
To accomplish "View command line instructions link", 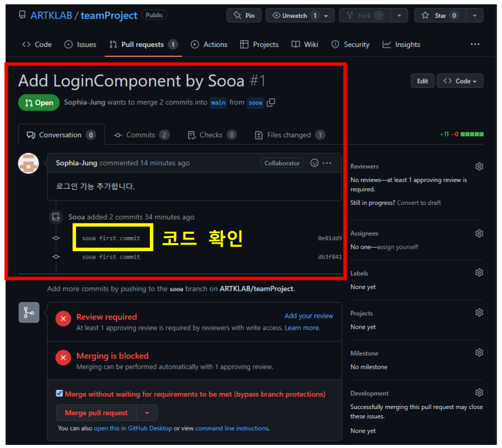I will coord(232,428).
